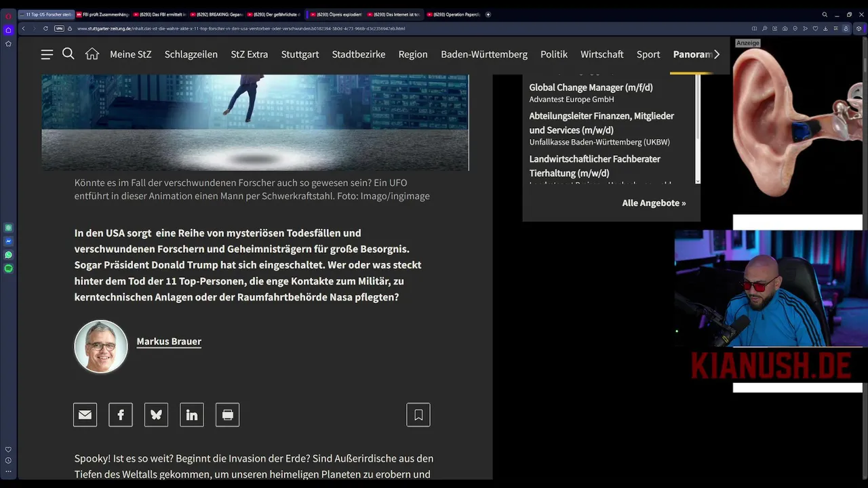Take a page snapshot with camera icon
Viewport: 868px width, 488px height.
(785, 28)
